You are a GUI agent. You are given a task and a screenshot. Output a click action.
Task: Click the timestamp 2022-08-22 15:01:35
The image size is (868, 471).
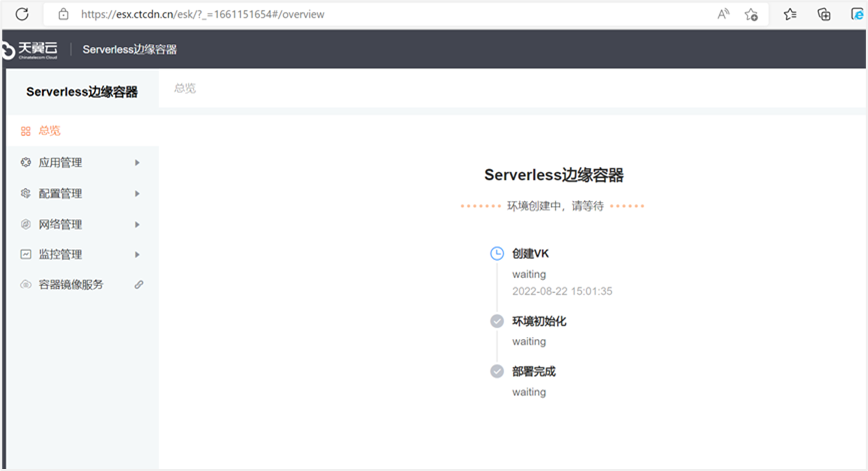562,292
